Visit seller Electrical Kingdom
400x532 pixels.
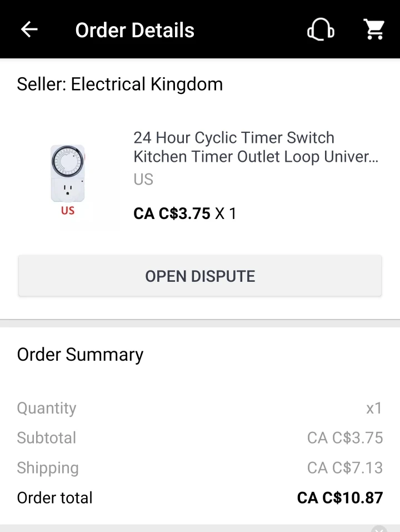[x=120, y=84]
